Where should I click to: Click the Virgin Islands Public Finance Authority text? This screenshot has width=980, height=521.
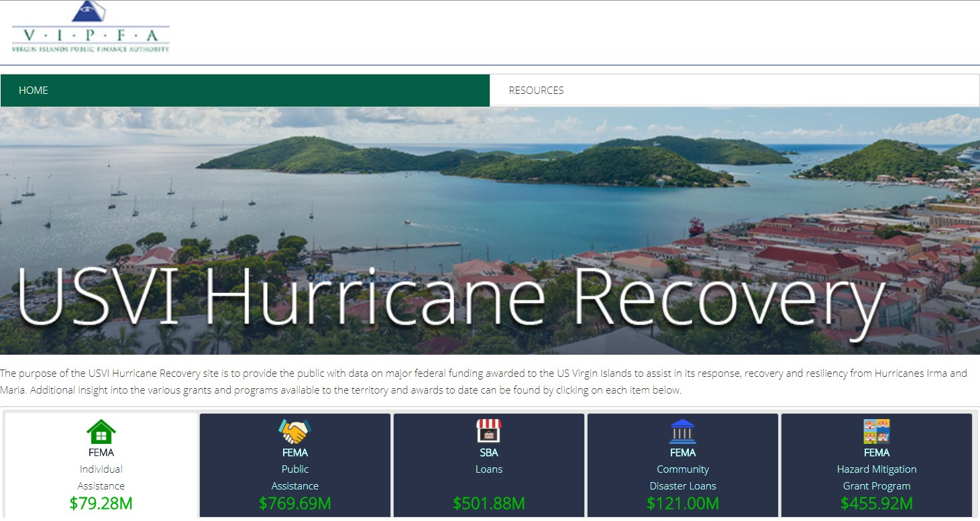pos(91,49)
